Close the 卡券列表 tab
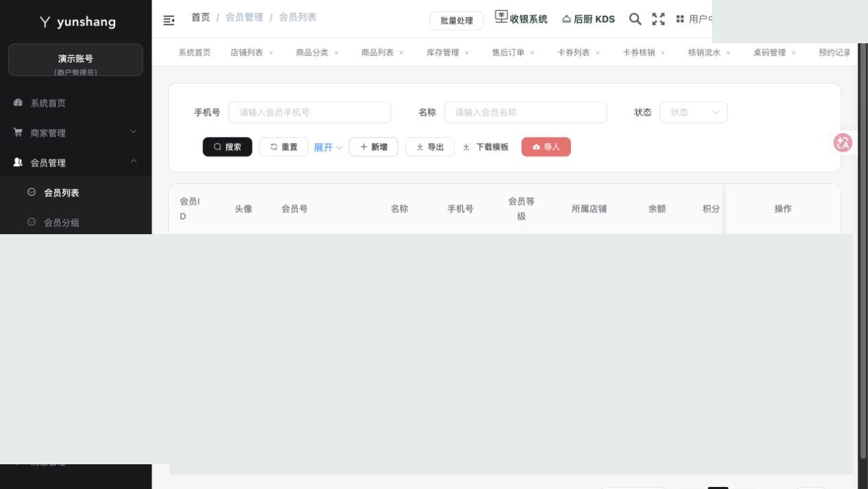The height and width of the screenshot is (489, 868). (598, 53)
